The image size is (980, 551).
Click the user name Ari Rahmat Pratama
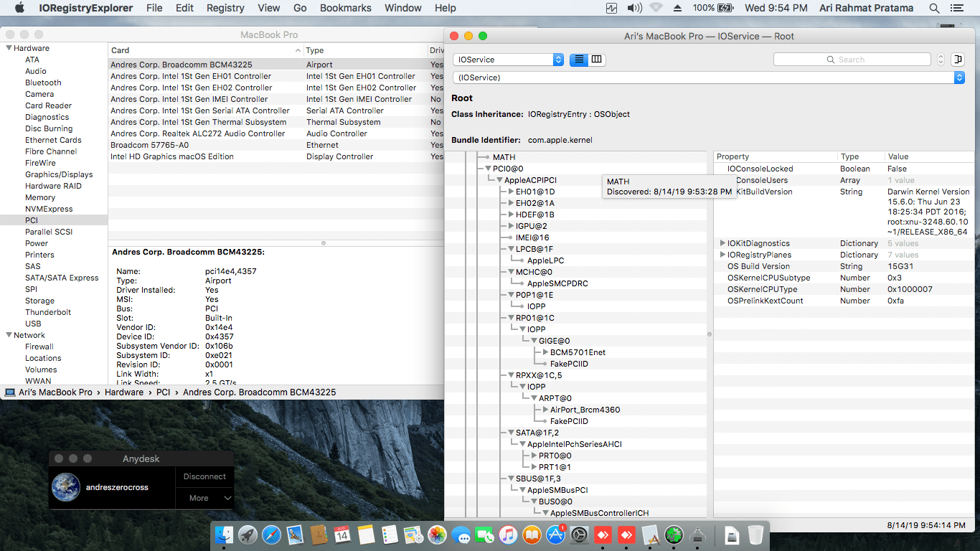click(x=867, y=8)
